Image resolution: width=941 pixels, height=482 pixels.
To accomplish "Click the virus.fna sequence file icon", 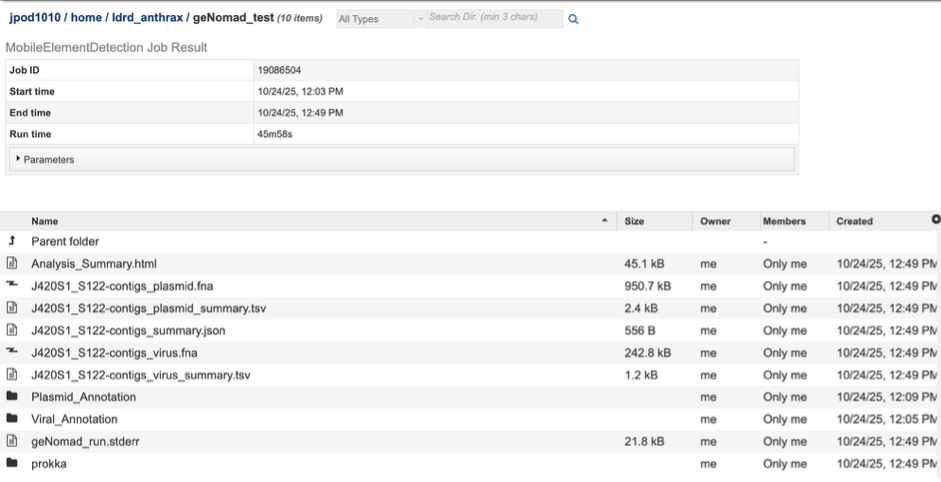I will tap(12, 352).
